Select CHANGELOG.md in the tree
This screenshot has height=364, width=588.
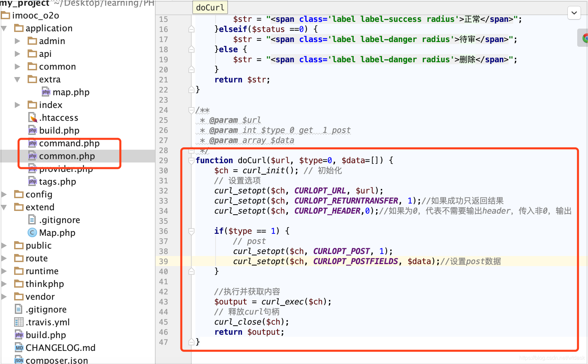pos(61,348)
